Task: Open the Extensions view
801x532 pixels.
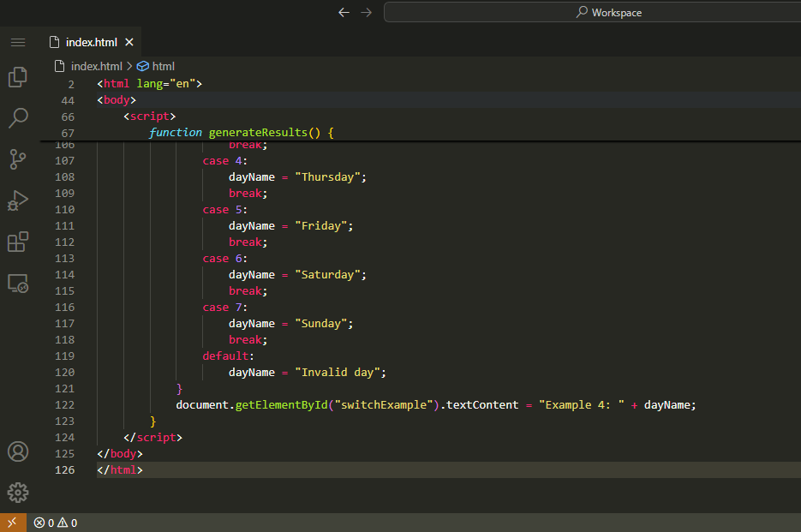Action: pos(18,242)
